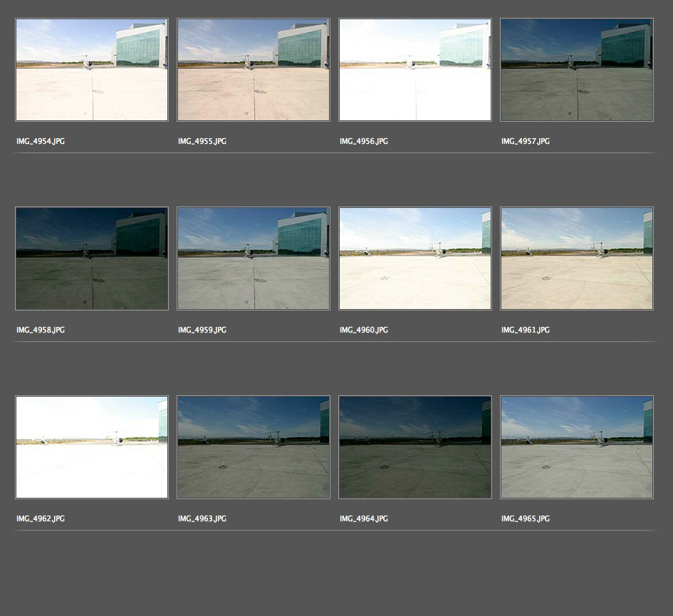
Task: Click the overexposed IMG_4956.JPG thumbnail
Action: pos(415,70)
